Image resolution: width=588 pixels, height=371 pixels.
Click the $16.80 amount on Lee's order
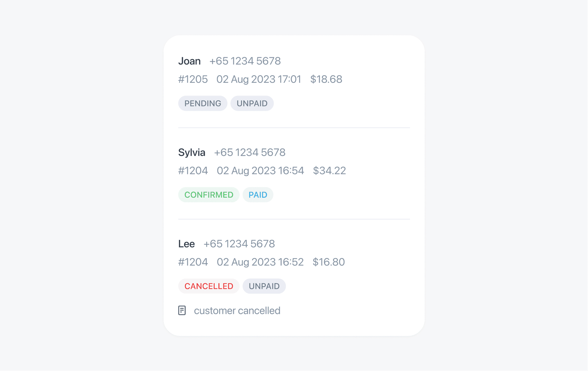[328, 262]
